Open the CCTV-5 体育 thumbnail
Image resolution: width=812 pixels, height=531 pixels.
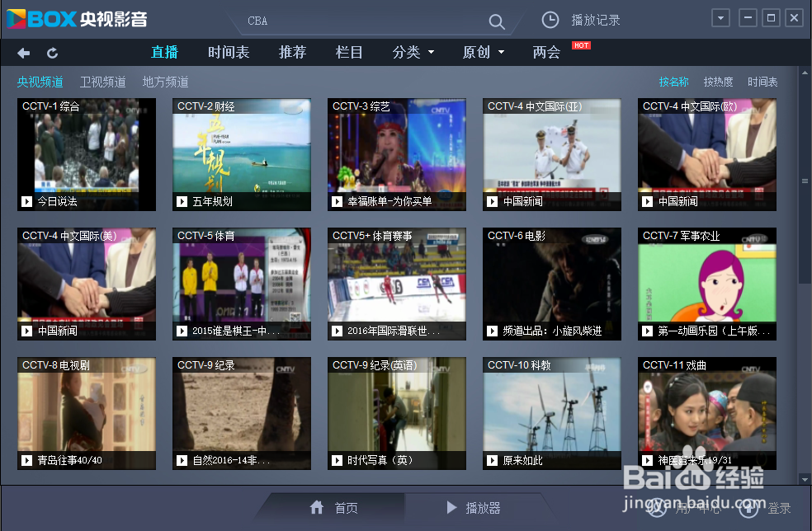click(x=242, y=284)
